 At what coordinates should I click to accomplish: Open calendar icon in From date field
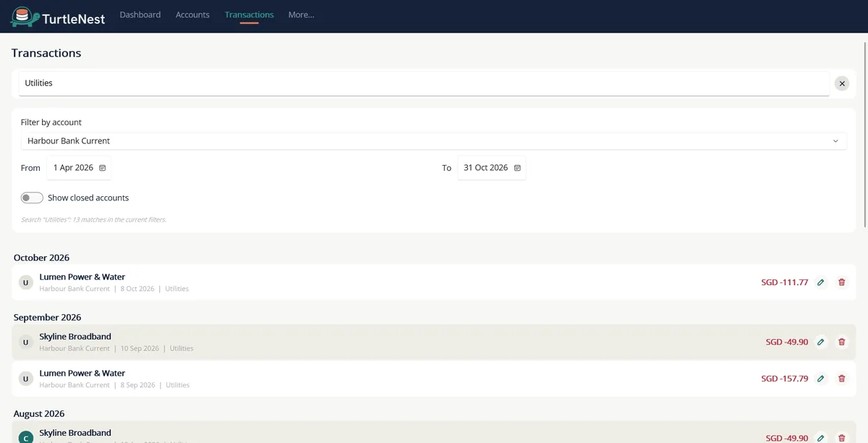coord(102,168)
